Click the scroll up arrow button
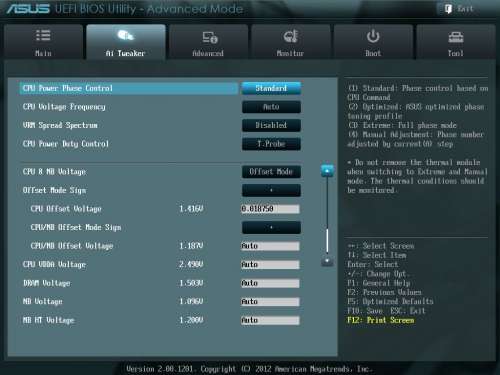 pos(327,171)
